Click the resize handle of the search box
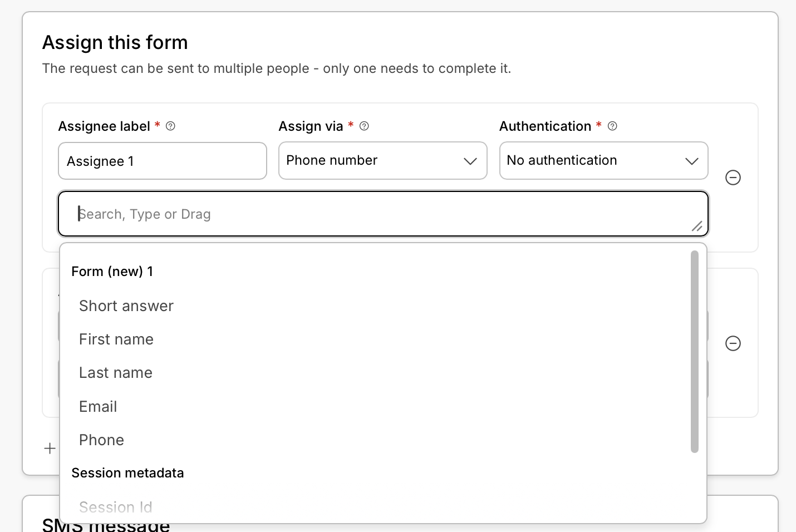The width and height of the screenshot is (796, 532). (x=696, y=225)
